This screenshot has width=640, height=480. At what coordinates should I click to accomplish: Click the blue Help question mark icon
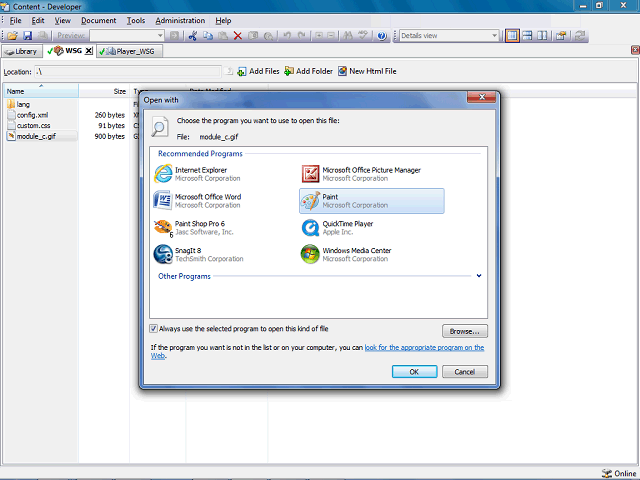[382, 36]
